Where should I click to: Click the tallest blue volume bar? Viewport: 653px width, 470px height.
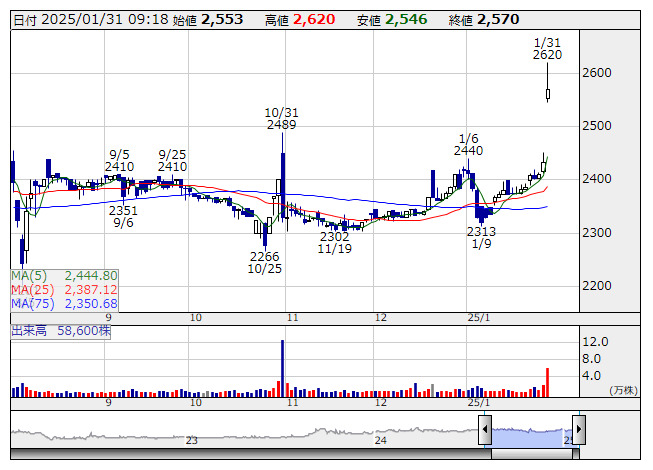pyautogui.click(x=282, y=367)
